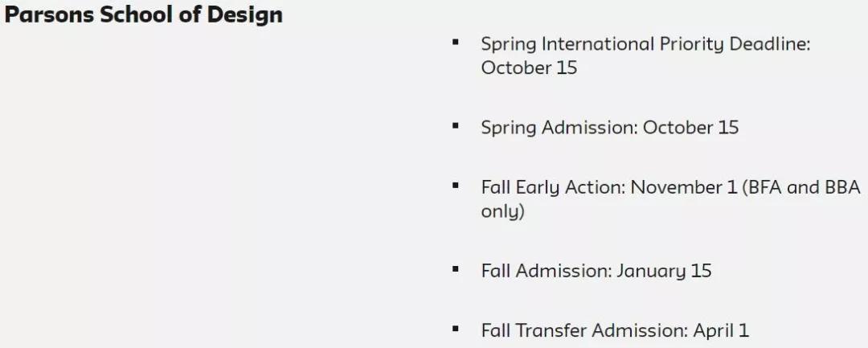Screen dimensions: 868x348
Task: Select the Spring Admission: October 15 item
Action: click(609, 129)
